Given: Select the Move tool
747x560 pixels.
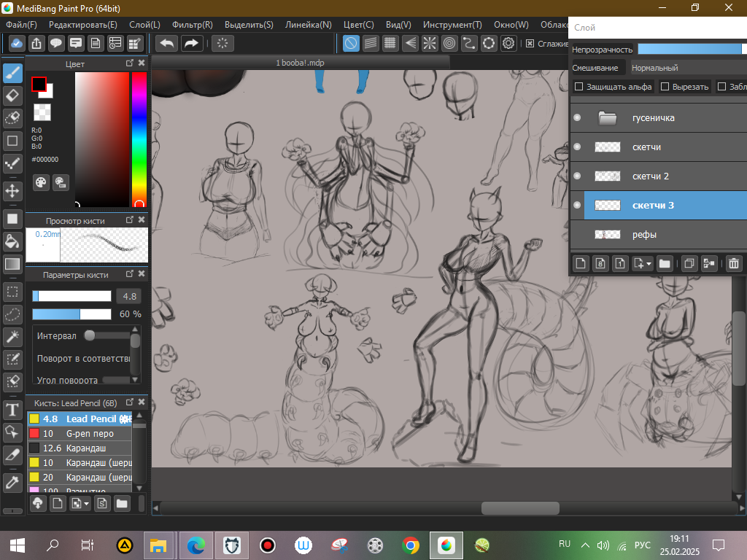Looking at the screenshot, I should tap(12, 191).
